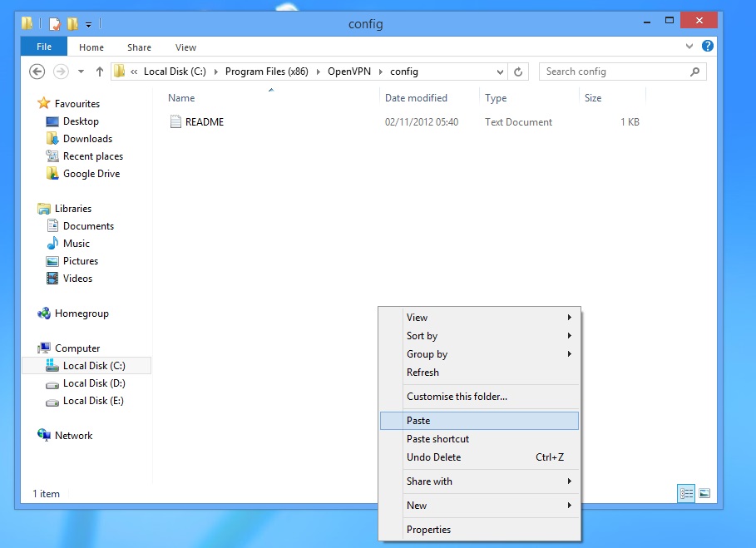Select Local Disk (D:) in Computer

(x=94, y=383)
